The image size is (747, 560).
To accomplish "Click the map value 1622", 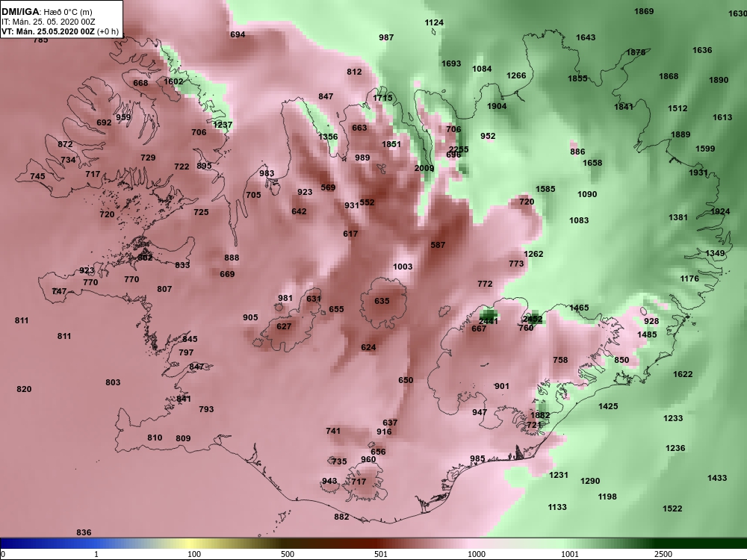I will [x=683, y=374].
